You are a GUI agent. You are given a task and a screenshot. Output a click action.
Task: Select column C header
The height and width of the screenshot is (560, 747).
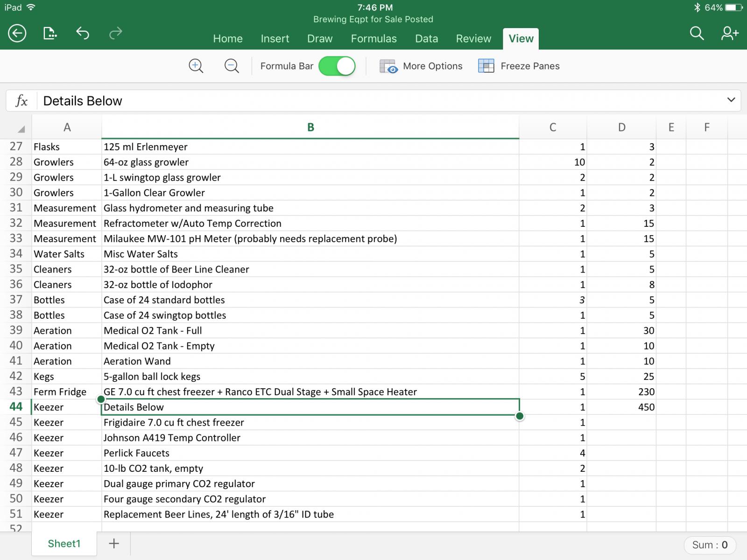pos(553,127)
